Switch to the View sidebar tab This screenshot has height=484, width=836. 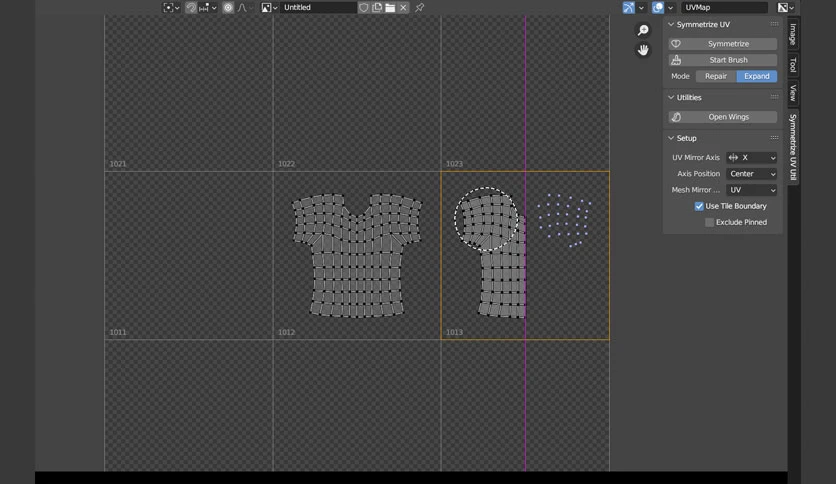(x=793, y=93)
